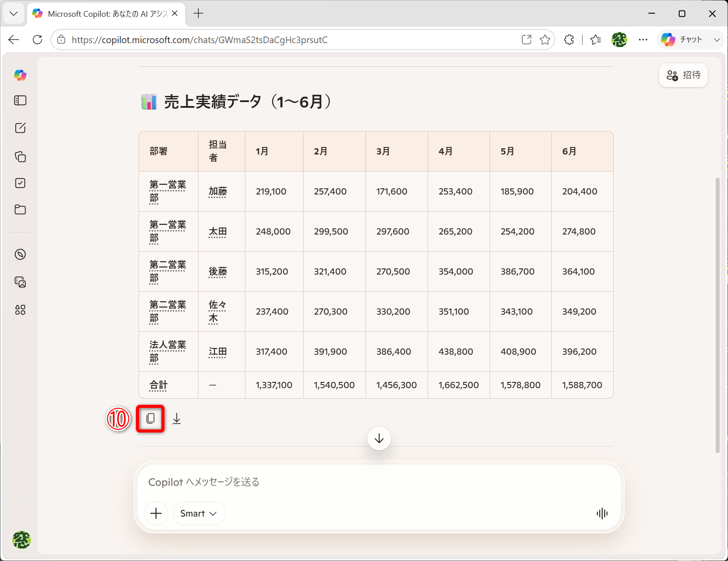Open a new browser tab

(198, 14)
